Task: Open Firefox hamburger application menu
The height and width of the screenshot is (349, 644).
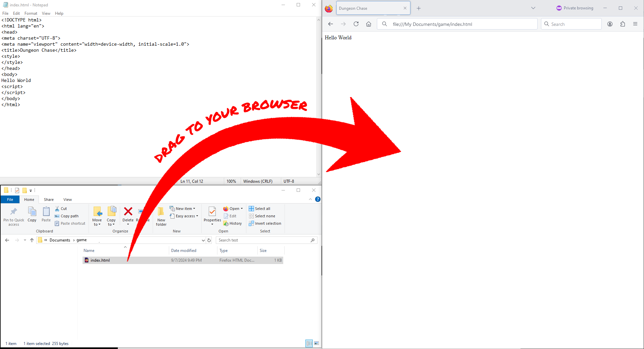Action: click(x=635, y=24)
